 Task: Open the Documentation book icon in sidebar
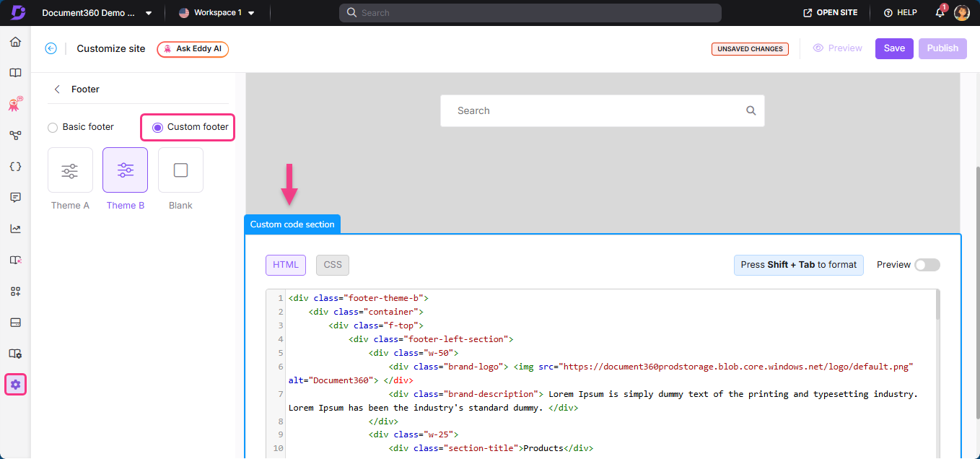pyautogui.click(x=15, y=73)
